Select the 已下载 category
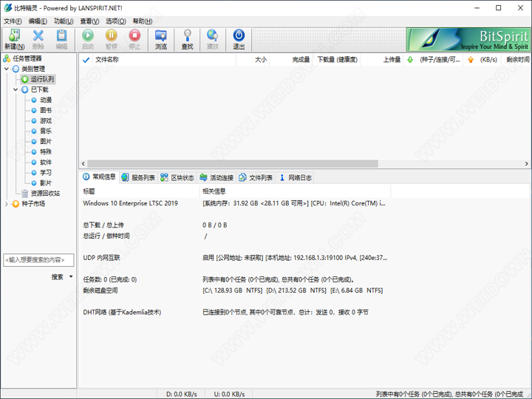Image resolution: width=532 pixels, height=399 pixels. 35,89
